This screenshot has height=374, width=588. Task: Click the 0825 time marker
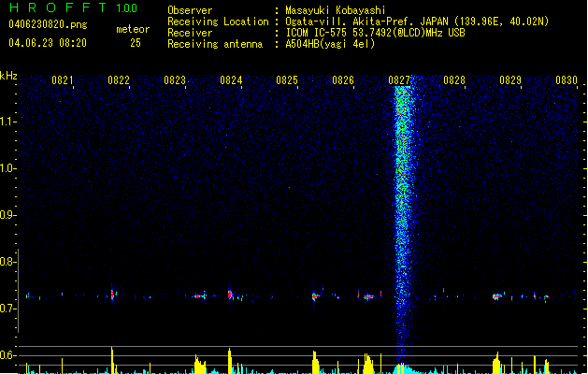click(287, 80)
